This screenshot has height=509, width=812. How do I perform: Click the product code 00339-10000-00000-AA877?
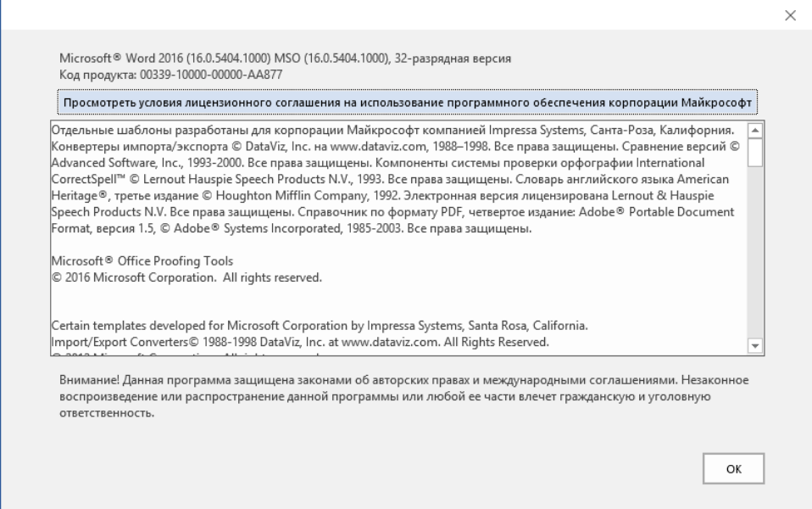(x=211, y=75)
